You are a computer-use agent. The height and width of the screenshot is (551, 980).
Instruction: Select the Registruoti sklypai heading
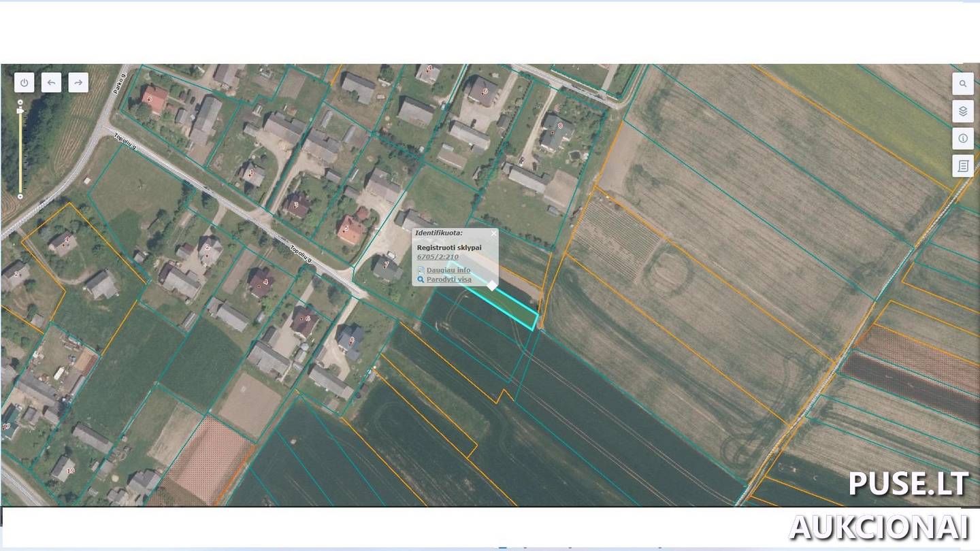(x=449, y=248)
